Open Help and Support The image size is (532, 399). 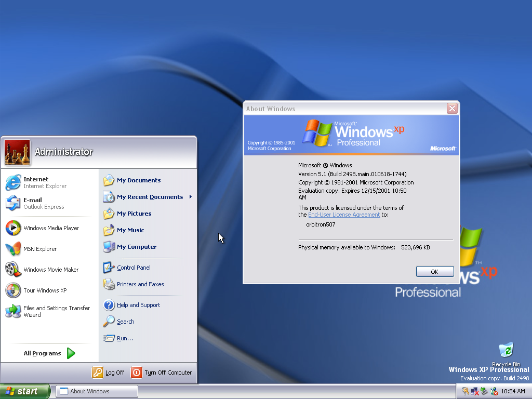[x=148, y=304]
